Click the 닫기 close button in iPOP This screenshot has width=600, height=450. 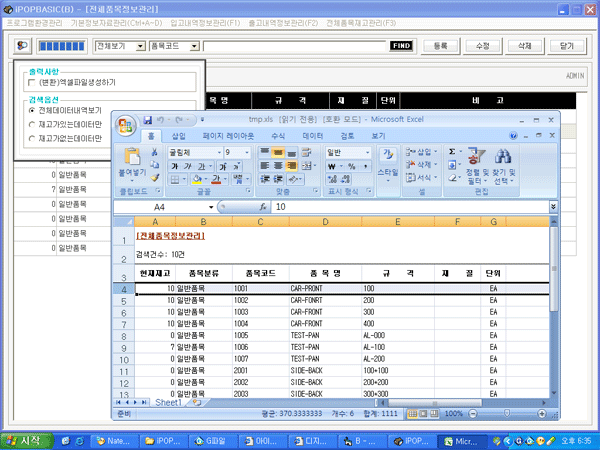point(567,46)
